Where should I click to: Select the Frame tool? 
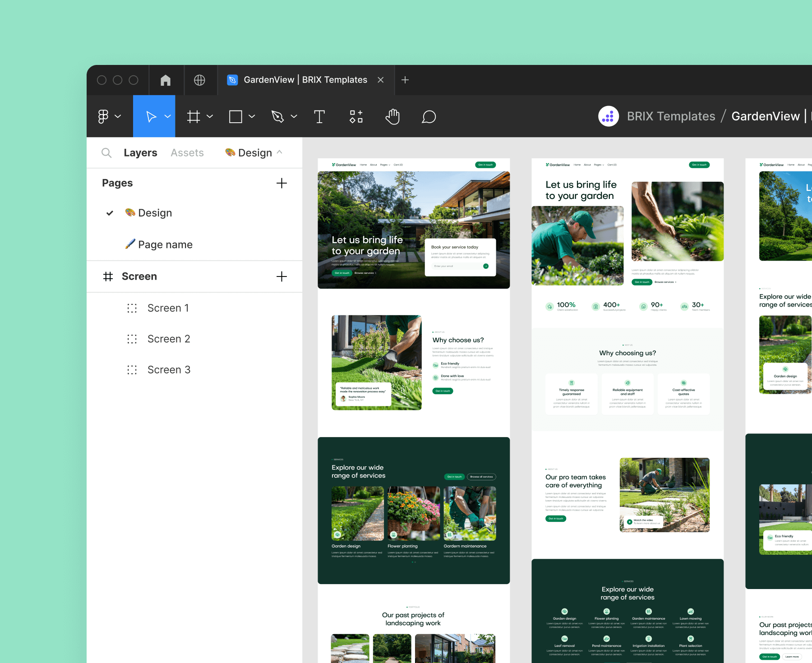[194, 116]
